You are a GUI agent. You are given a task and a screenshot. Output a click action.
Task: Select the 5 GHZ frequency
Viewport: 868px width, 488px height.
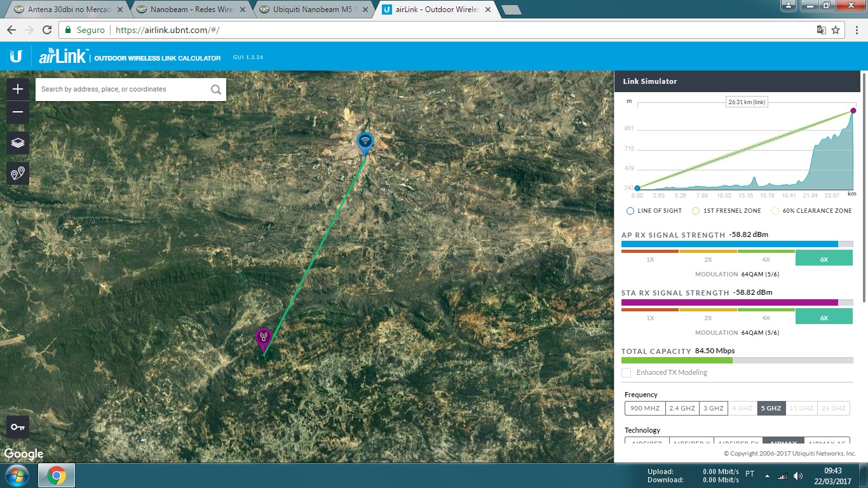(x=771, y=408)
